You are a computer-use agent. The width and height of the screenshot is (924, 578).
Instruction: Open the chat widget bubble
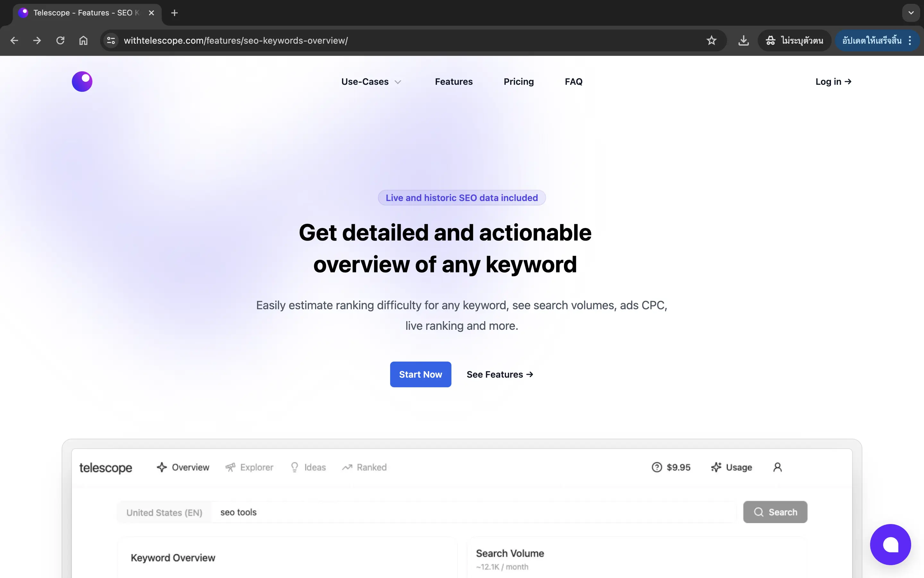pyautogui.click(x=890, y=544)
